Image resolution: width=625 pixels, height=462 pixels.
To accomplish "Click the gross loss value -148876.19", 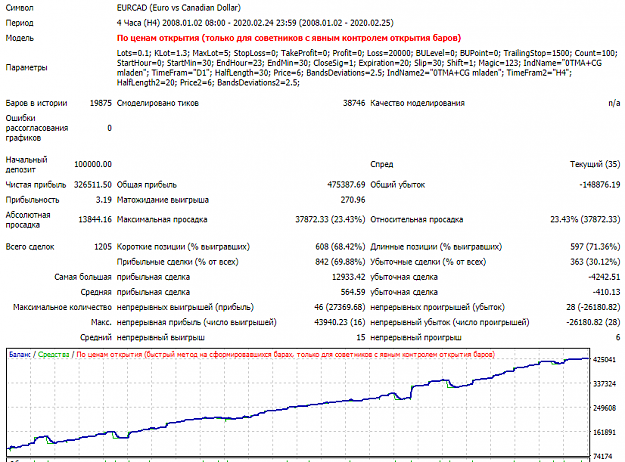I will pyautogui.click(x=600, y=185).
